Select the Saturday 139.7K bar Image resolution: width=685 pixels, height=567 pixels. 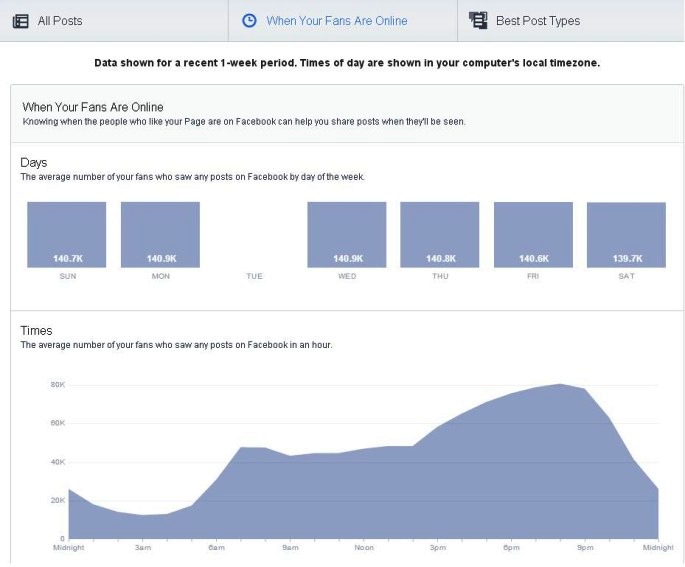pos(626,235)
